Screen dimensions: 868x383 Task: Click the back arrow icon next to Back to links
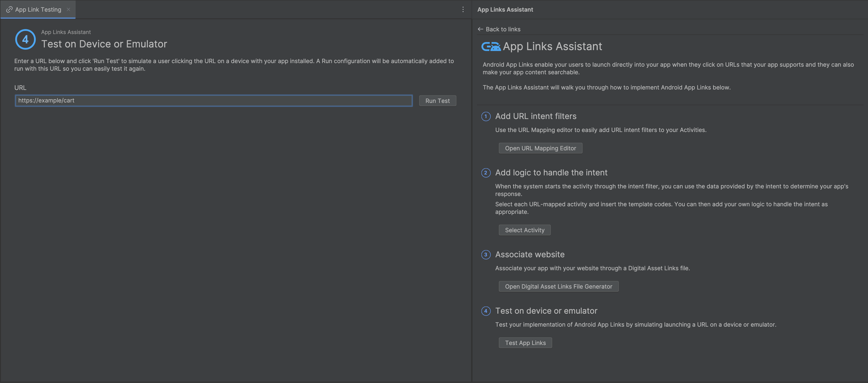tap(480, 29)
